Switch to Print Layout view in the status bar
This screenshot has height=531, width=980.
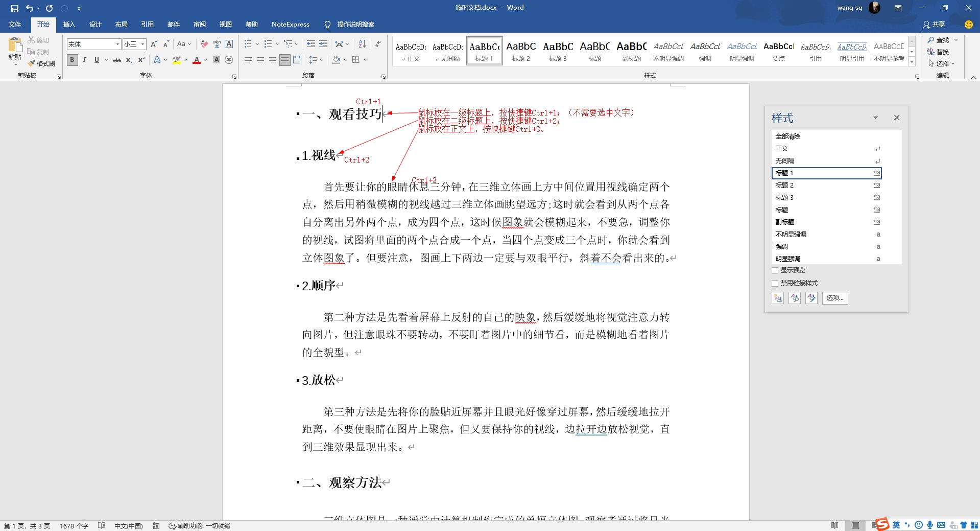tap(855, 525)
